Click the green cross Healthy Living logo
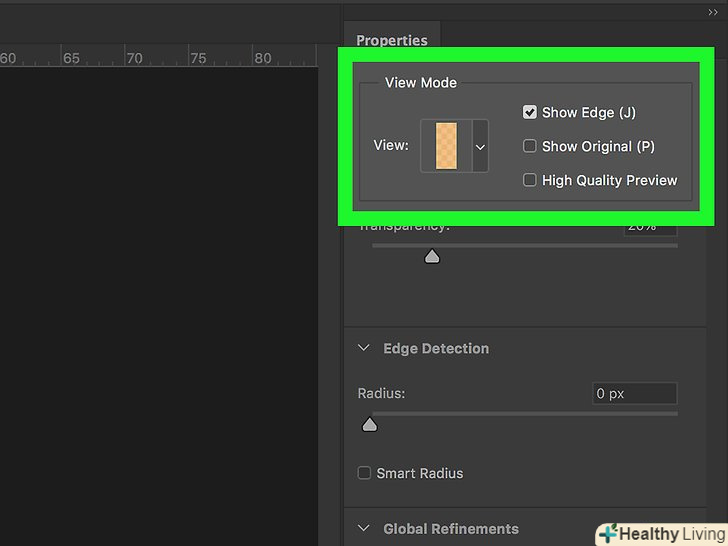728x546 pixels. (x=608, y=534)
